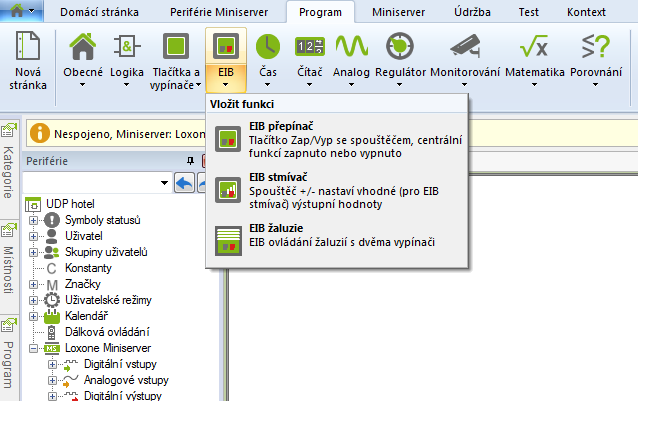
Task: Insert the EIB přepínač function
Action: [x=337, y=140]
